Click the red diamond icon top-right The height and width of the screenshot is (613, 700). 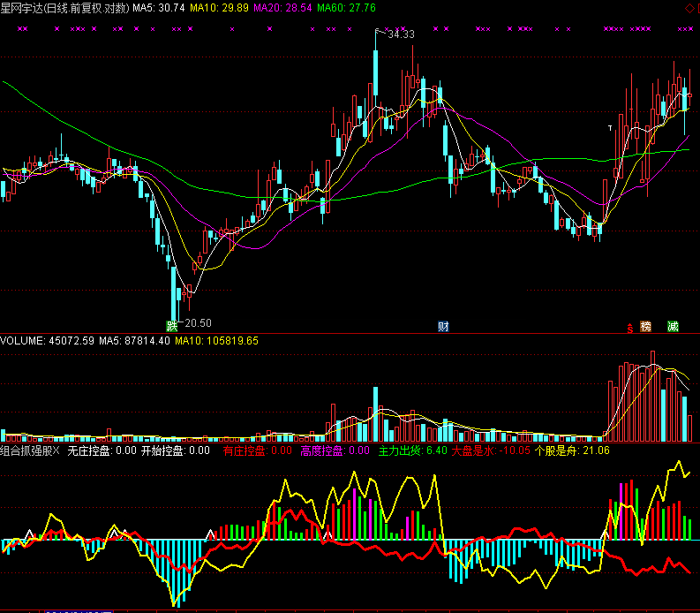691,7
